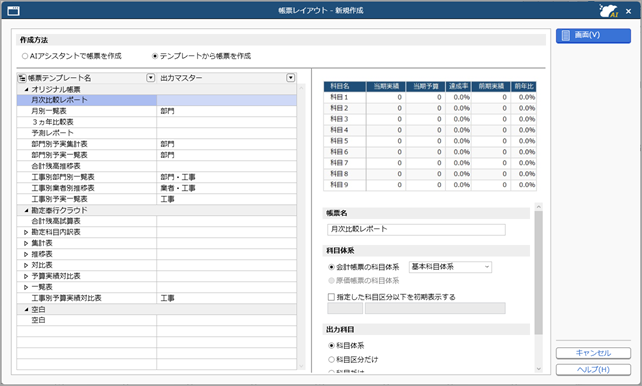Open help with ヘルプ(H) button
The width and height of the screenshot is (642, 386).
tap(593, 370)
